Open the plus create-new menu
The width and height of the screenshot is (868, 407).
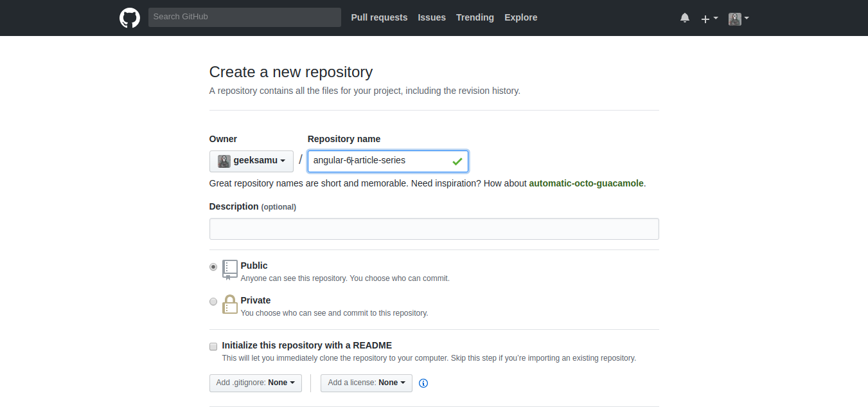(x=709, y=19)
